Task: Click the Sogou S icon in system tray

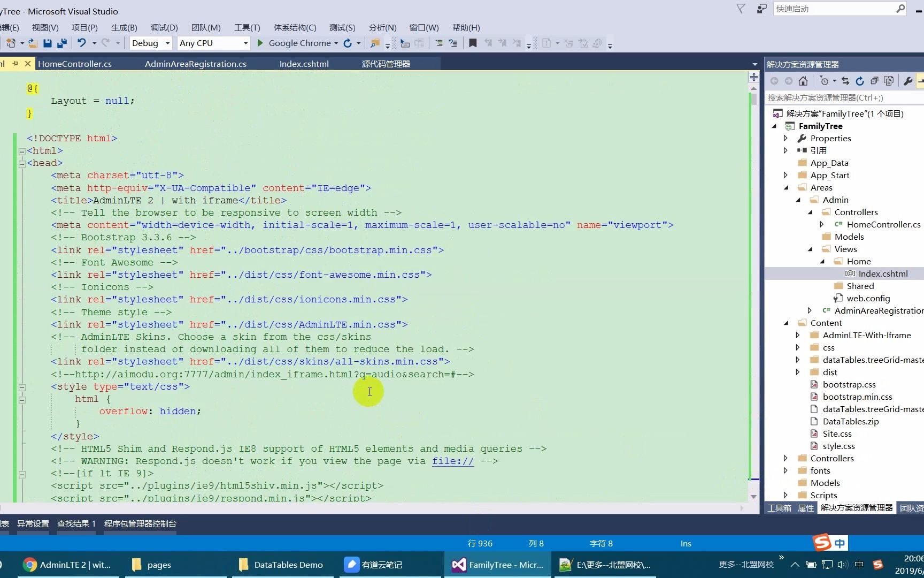Action: (877, 564)
